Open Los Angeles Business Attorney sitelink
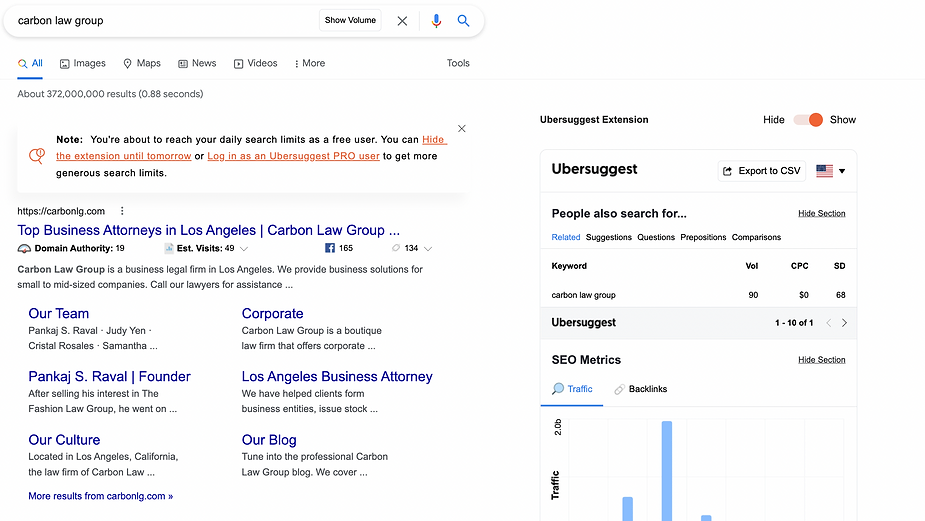Screen dimensions: 925x521 [x=337, y=376]
